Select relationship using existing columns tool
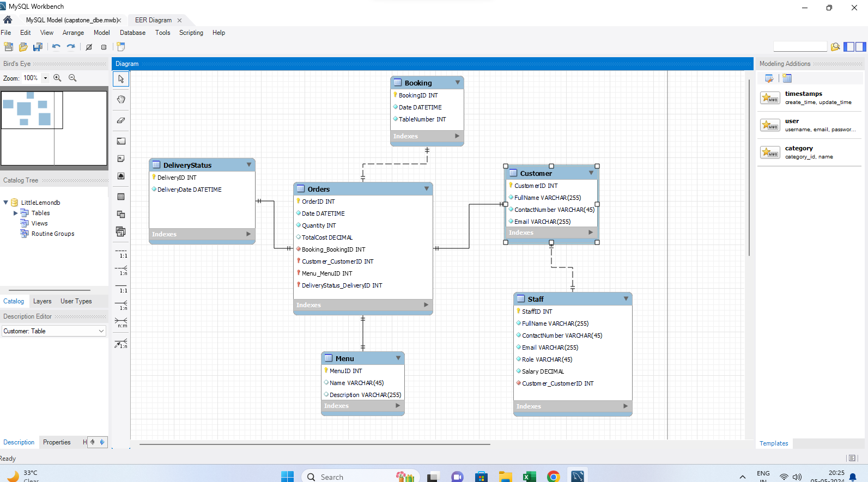Image resolution: width=868 pixels, height=482 pixels. [x=121, y=344]
